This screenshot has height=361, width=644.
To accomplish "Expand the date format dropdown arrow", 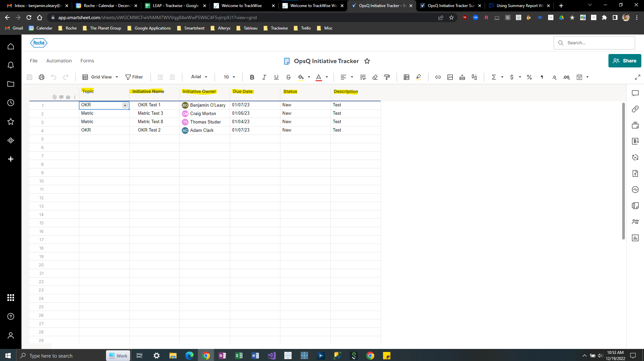I will coord(587,77).
